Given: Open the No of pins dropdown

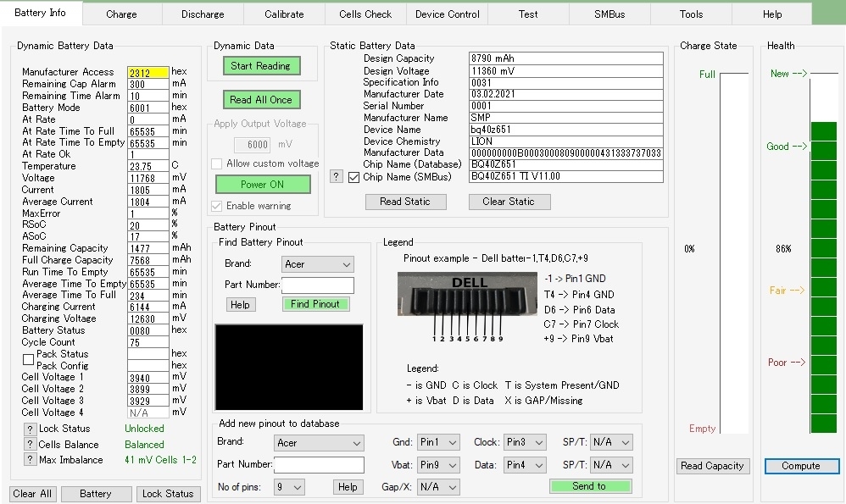Looking at the screenshot, I should pos(289,487).
